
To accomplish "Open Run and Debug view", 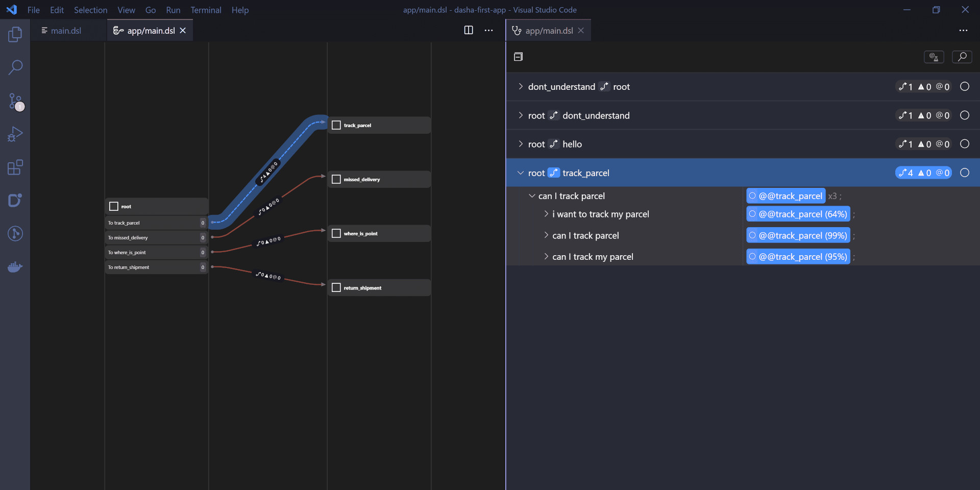I will [15, 134].
